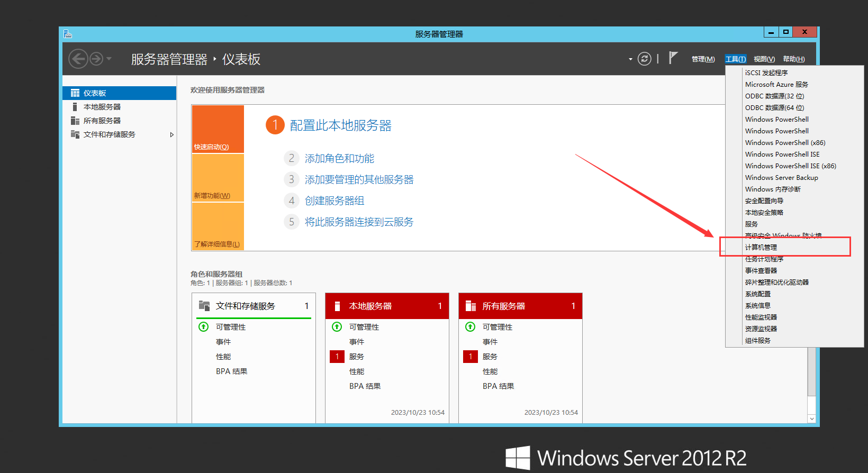Screen dimensions: 868x473
Task: Expand the 文件和存储服务 sidebar arrow
Action: (171, 135)
